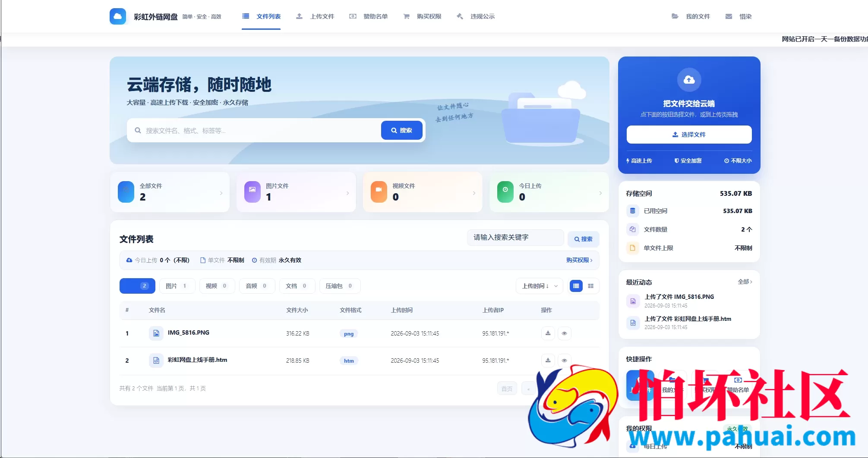Click the blue cloud site logo
868x458 pixels.
pos(118,16)
